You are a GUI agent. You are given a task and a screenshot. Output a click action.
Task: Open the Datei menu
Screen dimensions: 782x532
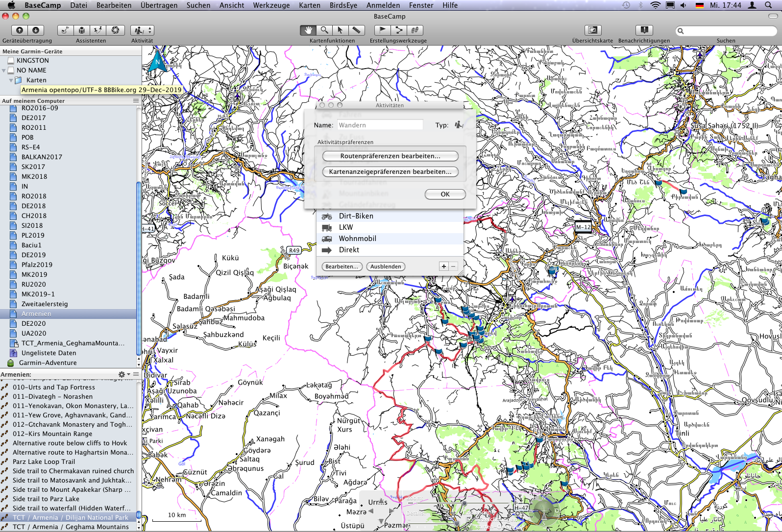click(x=78, y=5)
